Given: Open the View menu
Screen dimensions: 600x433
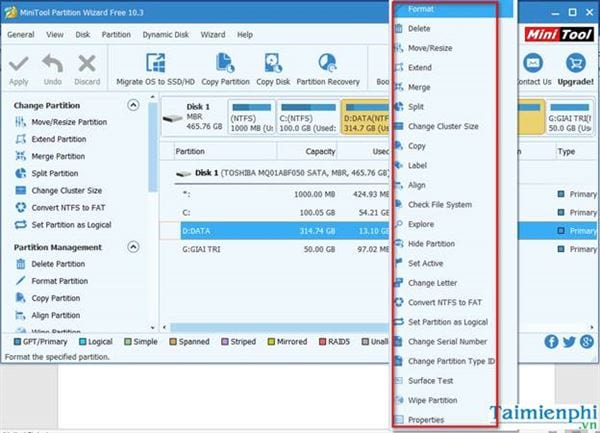Looking at the screenshot, I should point(55,35).
